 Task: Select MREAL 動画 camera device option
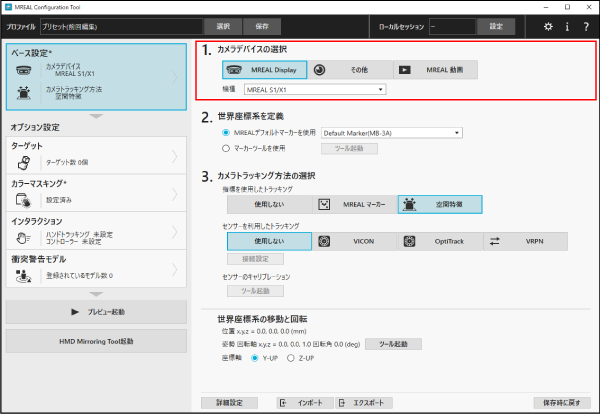[435, 70]
